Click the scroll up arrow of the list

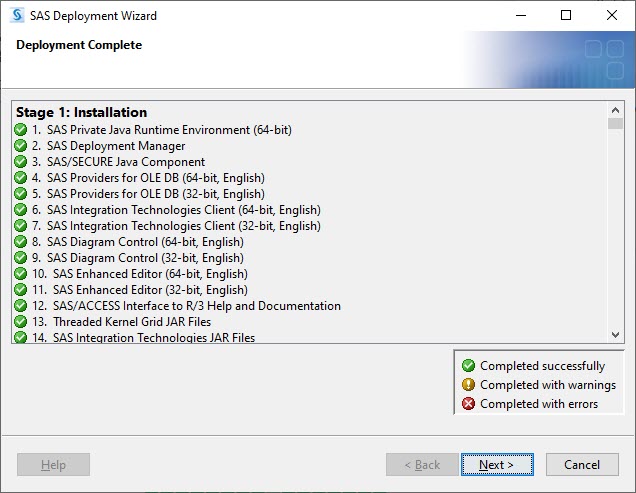[615, 110]
